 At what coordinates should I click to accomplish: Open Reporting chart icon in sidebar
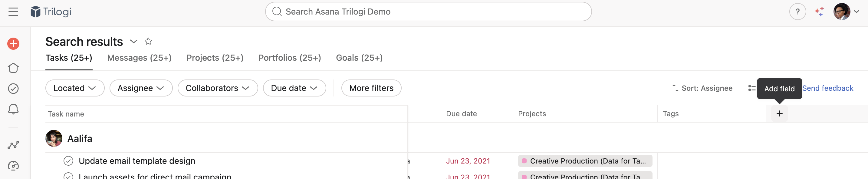point(13,145)
